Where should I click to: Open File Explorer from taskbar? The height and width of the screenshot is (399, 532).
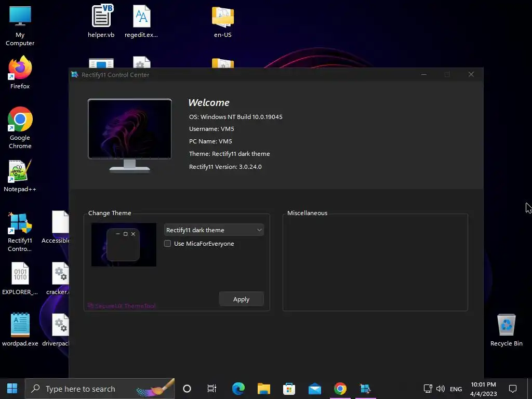point(263,389)
